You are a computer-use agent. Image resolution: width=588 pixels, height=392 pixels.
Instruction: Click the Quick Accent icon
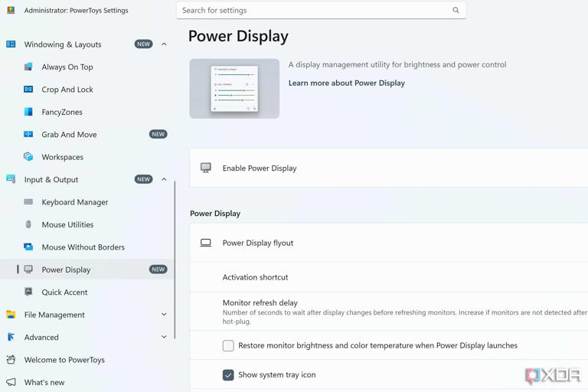[x=28, y=292]
